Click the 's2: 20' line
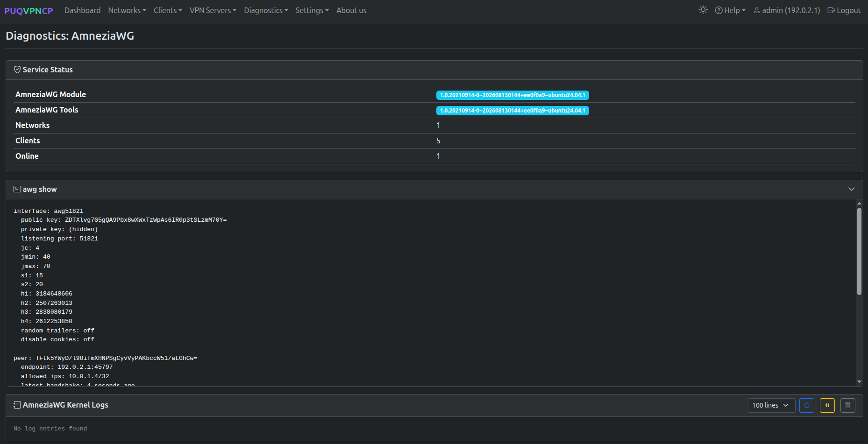Image resolution: width=868 pixels, height=444 pixels. click(32, 284)
